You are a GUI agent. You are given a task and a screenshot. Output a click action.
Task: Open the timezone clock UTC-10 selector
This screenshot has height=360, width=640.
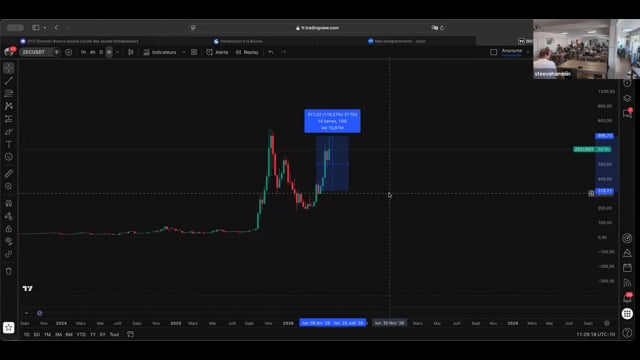[x=596, y=334]
